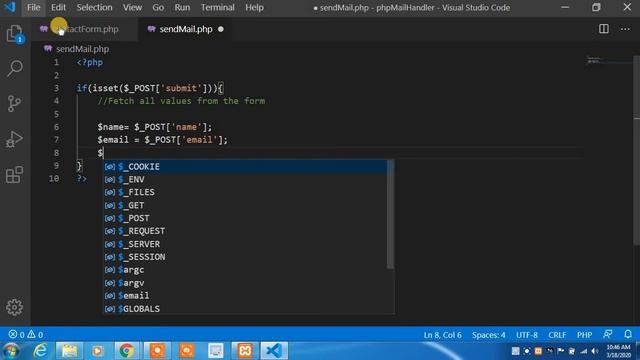
Task: Open the media player taskbar icon
Action: (98, 351)
